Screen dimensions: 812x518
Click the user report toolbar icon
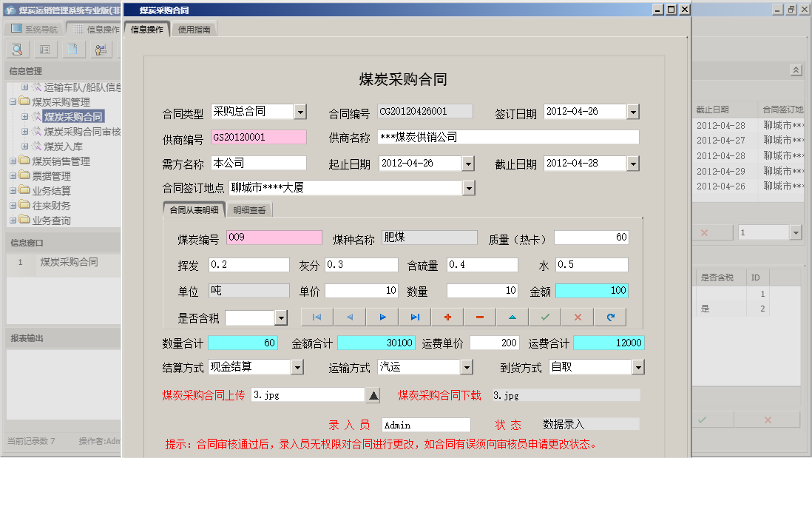pos(100,49)
